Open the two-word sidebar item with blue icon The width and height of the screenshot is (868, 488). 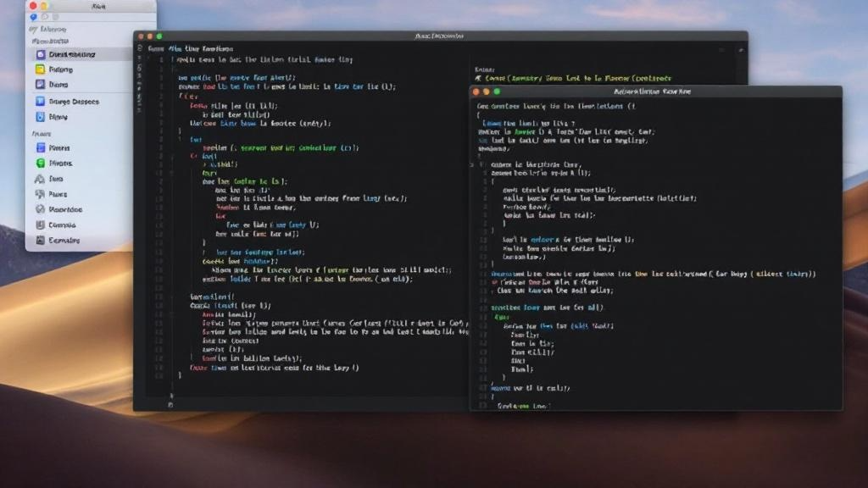point(81,102)
